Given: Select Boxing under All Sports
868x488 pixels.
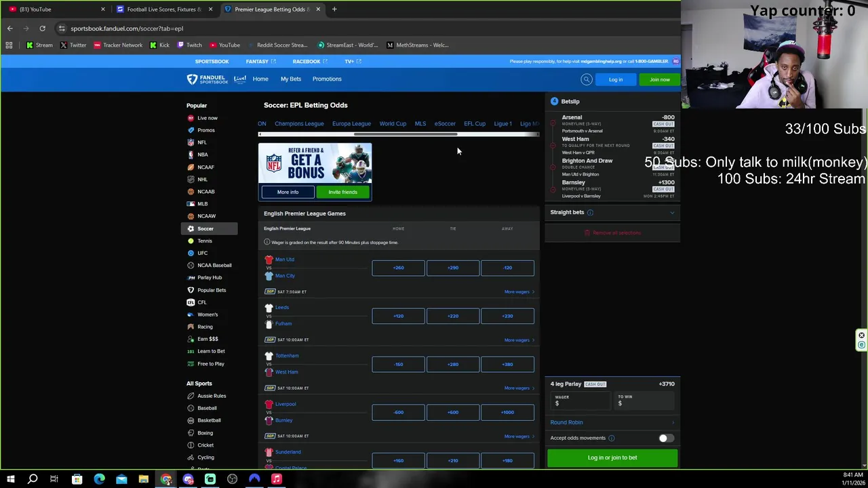Looking at the screenshot, I should [x=205, y=433].
